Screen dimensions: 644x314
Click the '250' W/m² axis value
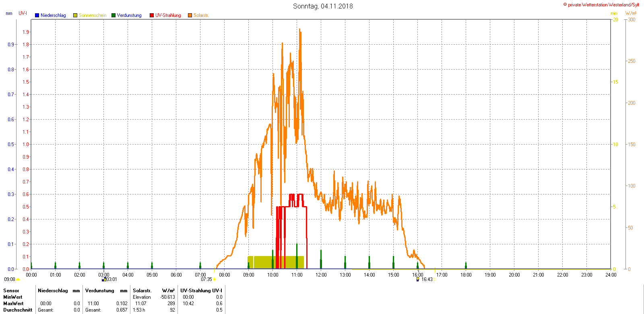(x=632, y=61)
